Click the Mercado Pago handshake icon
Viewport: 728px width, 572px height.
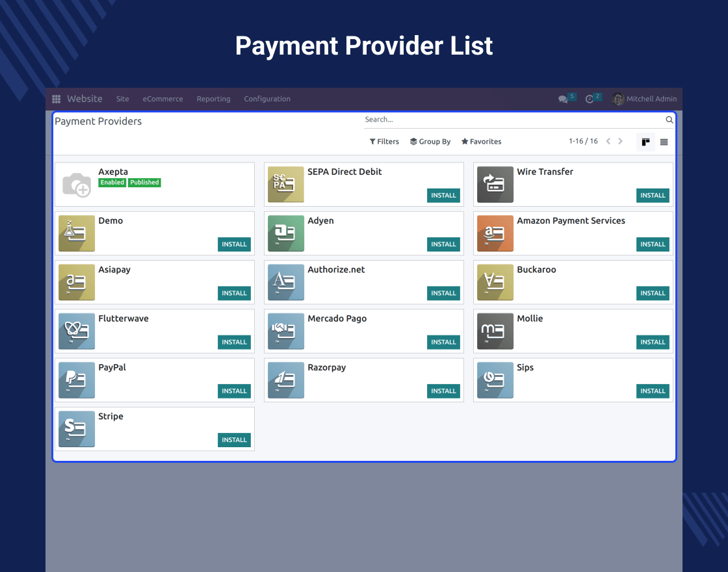point(286,331)
